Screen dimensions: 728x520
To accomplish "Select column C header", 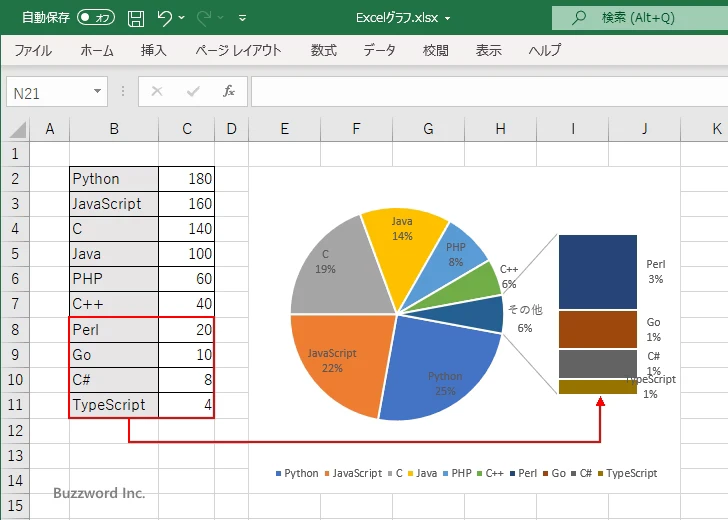I will [x=187, y=129].
